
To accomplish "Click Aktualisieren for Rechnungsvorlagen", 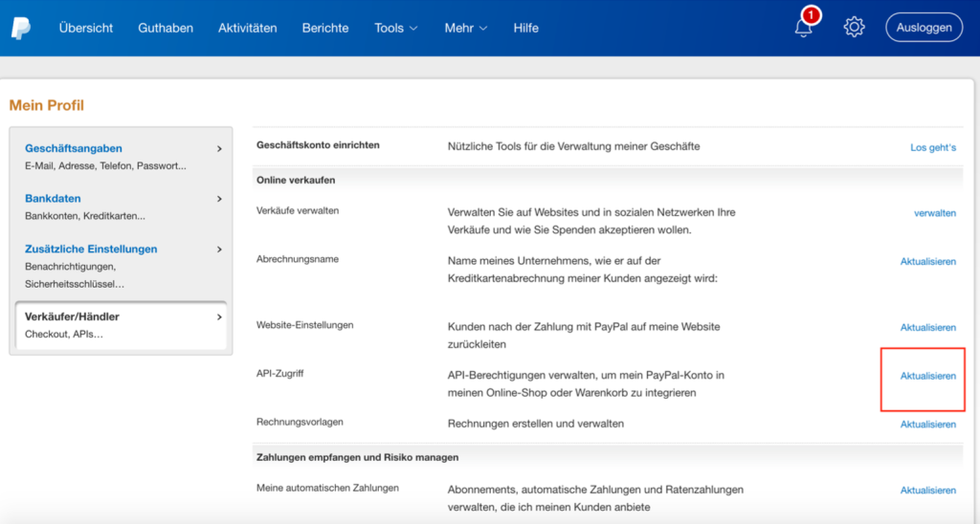I will click(x=928, y=424).
